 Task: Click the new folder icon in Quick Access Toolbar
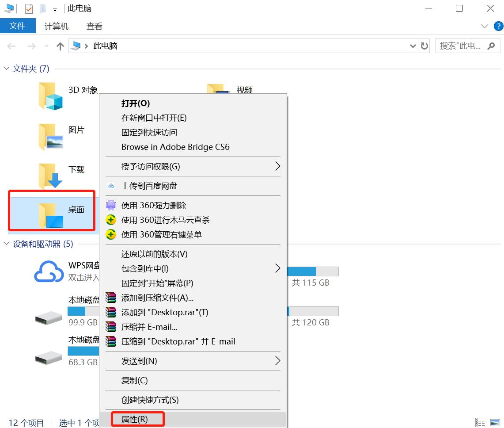[x=42, y=8]
